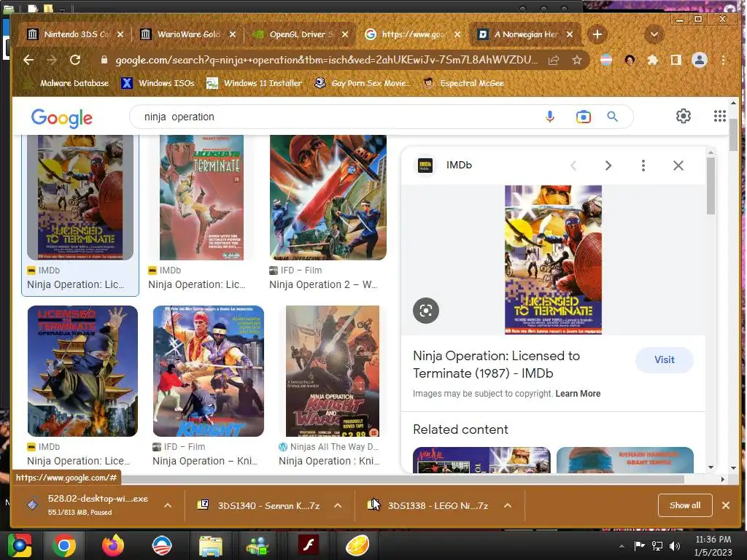This screenshot has width=747, height=560.
Task: Open the Malware Database bookmark
Action: (x=68, y=83)
